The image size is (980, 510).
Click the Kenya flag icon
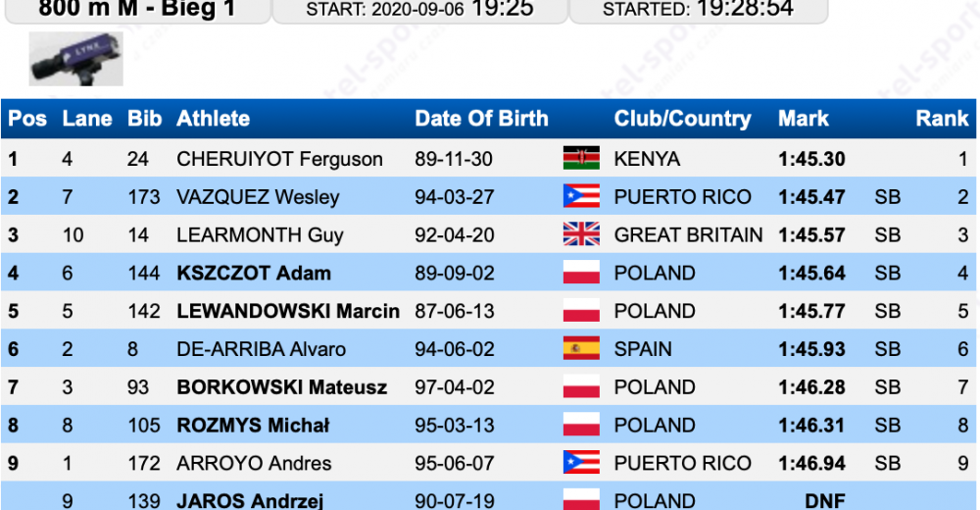point(581,158)
